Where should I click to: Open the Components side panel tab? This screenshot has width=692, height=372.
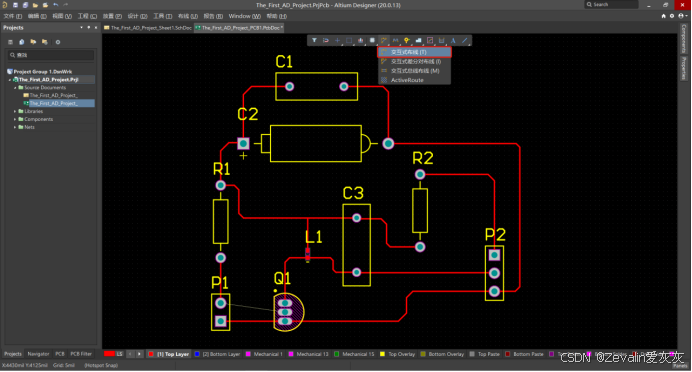point(684,39)
